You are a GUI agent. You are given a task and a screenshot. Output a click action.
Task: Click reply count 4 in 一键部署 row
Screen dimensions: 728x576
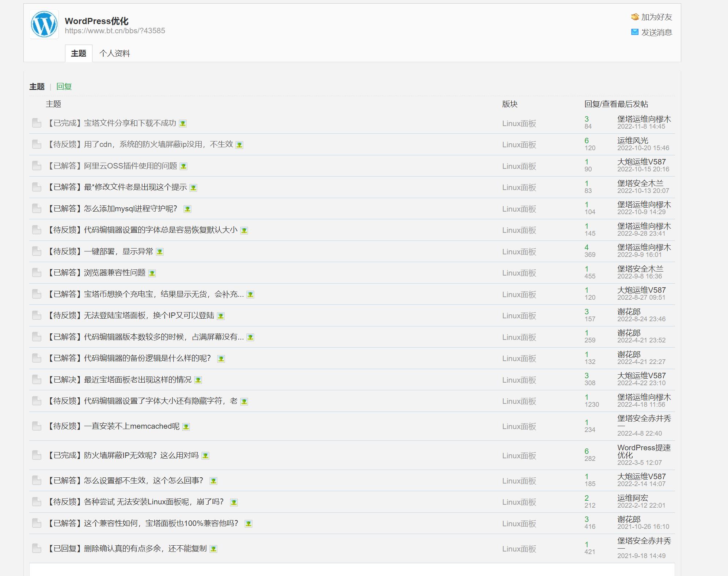587,247
